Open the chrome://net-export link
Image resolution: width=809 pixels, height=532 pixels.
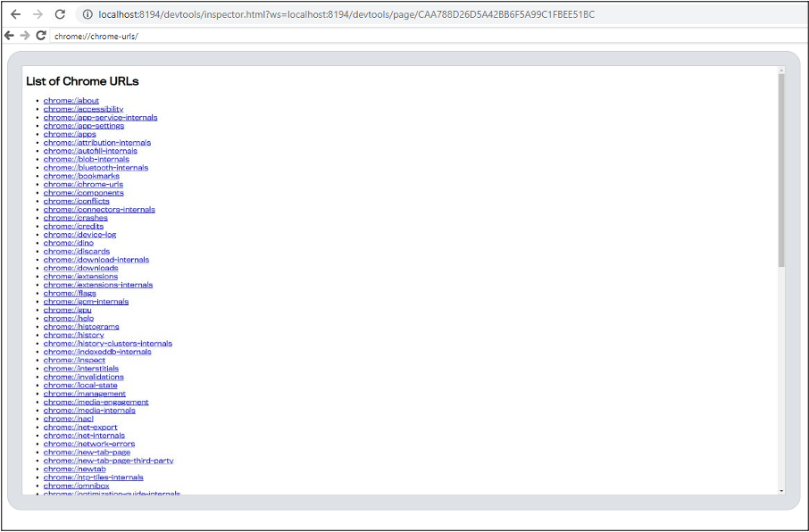80,427
